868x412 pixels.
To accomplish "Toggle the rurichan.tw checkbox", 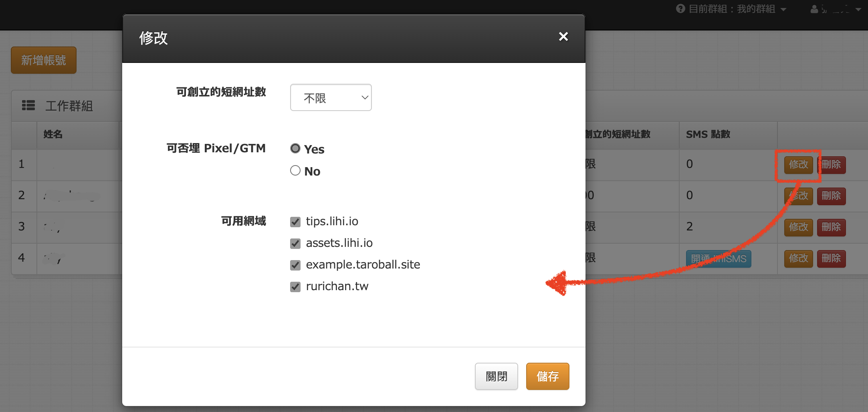I will (x=295, y=287).
